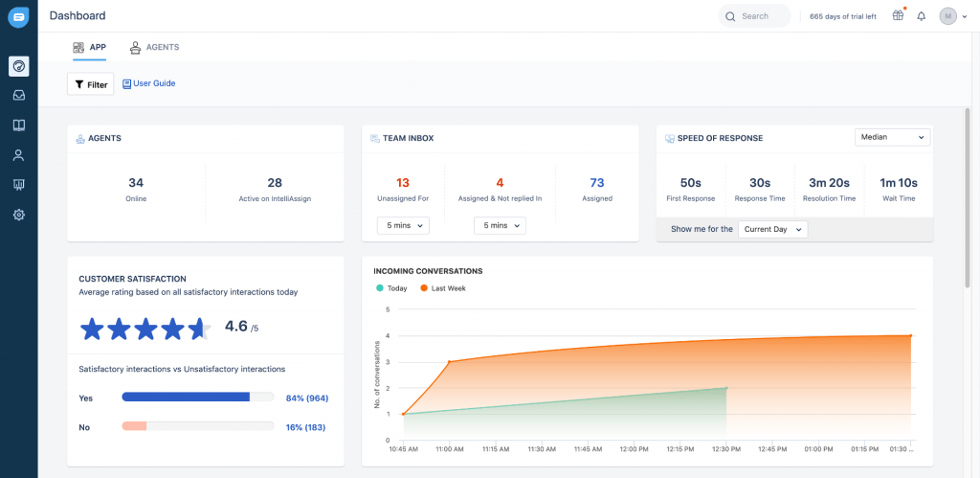Open the Reports presentation icon in the sidebar
Viewport: 980px width, 478px height.
point(18,185)
